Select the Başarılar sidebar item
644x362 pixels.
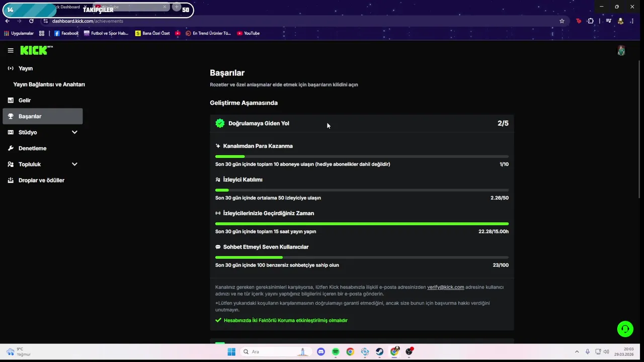[42, 116]
